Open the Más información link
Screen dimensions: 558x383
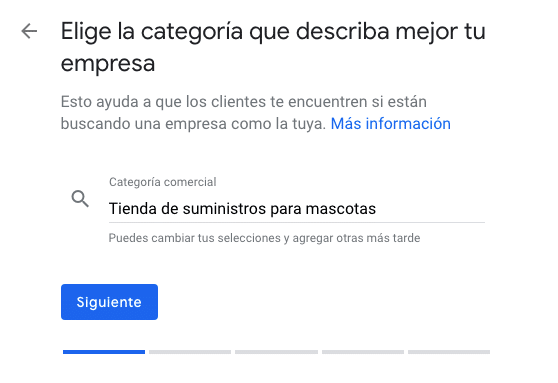tap(390, 124)
